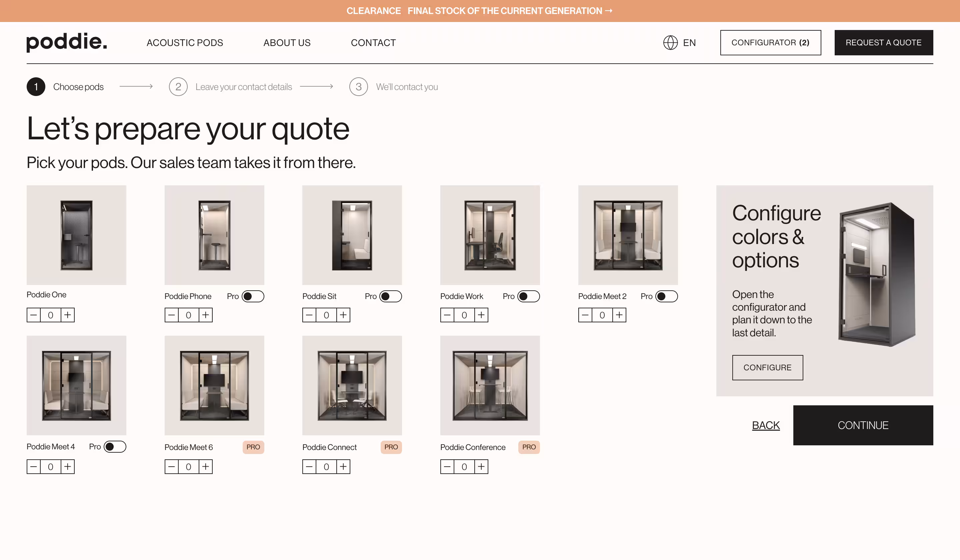Decrease Poddie Work quantity
The image size is (960, 560).
[447, 315]
